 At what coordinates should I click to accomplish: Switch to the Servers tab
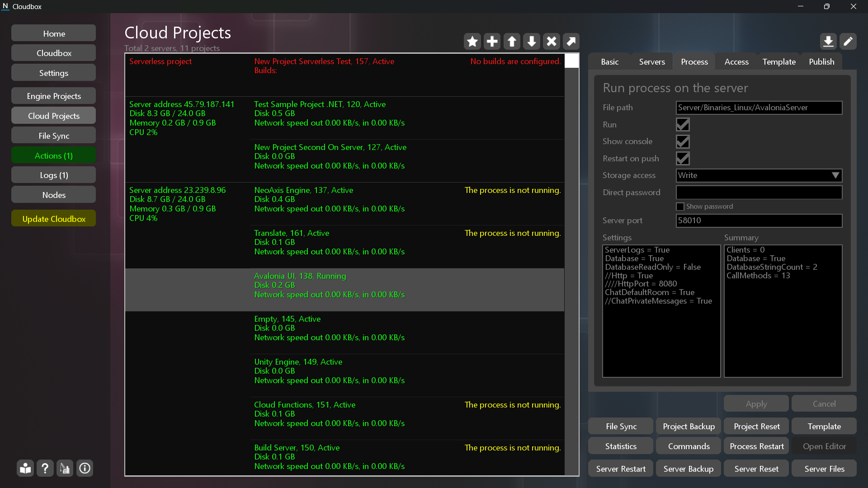coord(652,62)
